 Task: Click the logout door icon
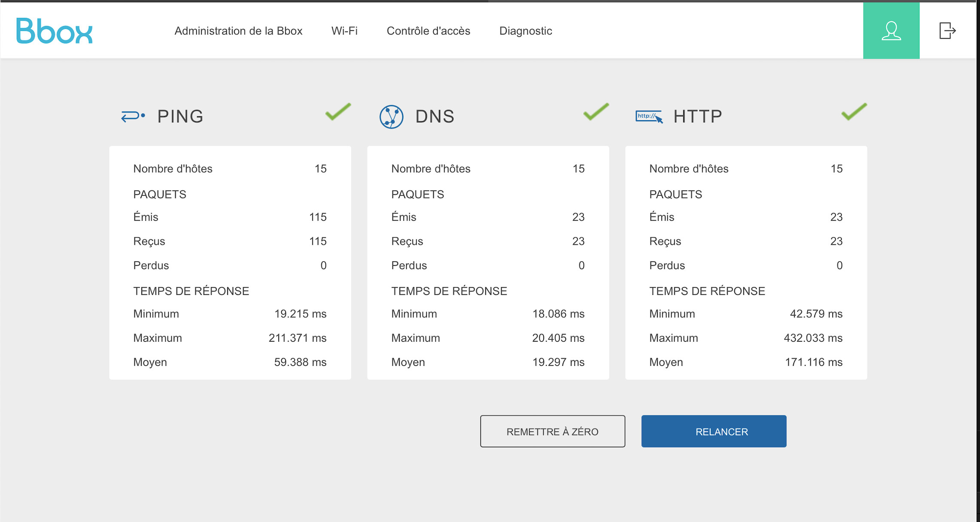tap(947, 30)
